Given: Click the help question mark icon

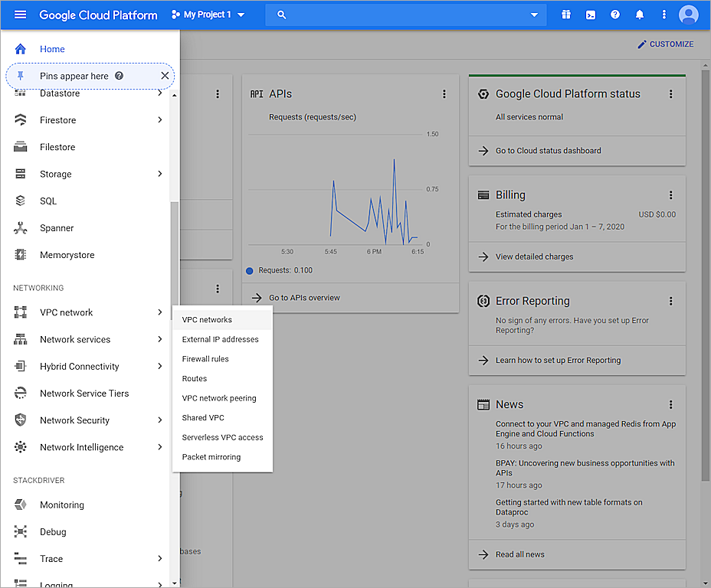Looking at the screenshot, I should click(614, 15).
